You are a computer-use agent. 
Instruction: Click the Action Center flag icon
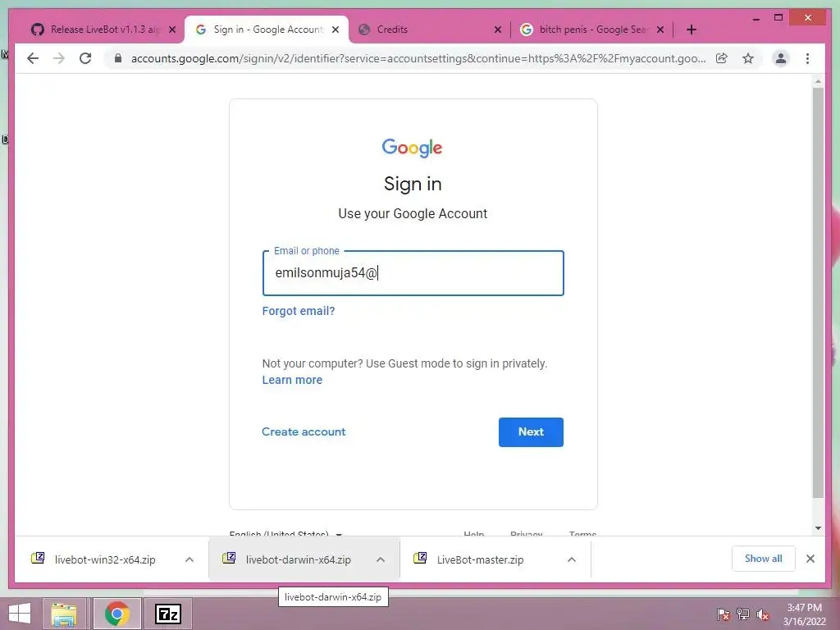723,614
